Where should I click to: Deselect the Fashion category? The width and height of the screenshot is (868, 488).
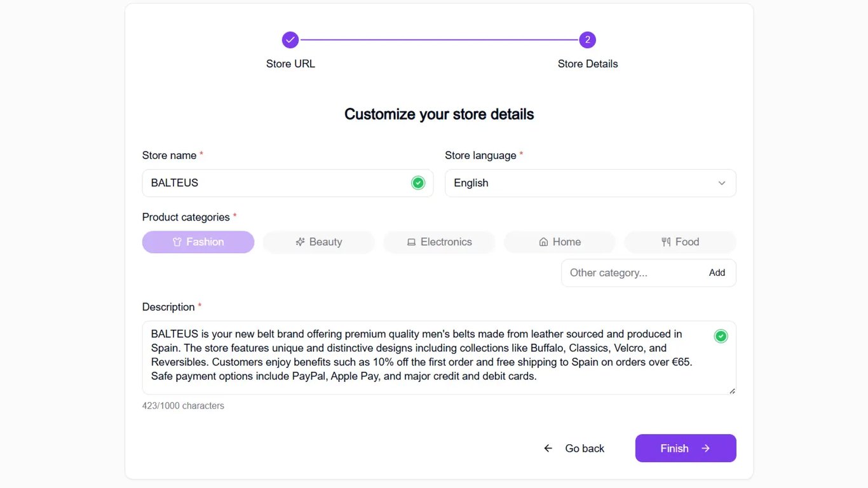point(198,242)
